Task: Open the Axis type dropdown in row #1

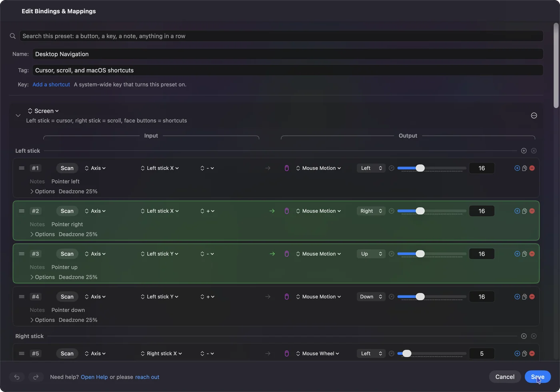Action: point(95,168)
